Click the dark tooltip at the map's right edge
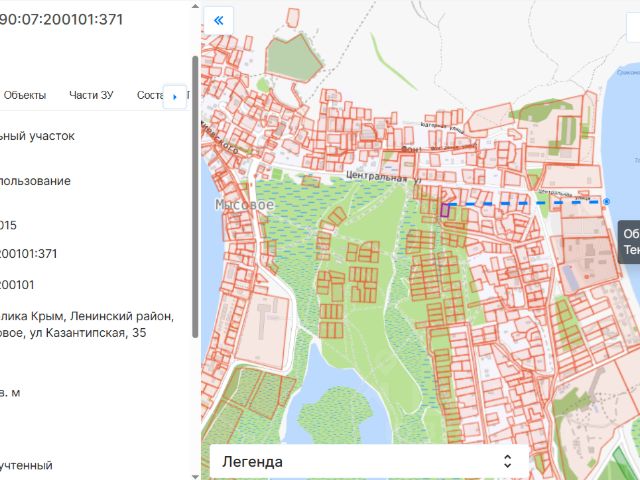 coord(629,242)
